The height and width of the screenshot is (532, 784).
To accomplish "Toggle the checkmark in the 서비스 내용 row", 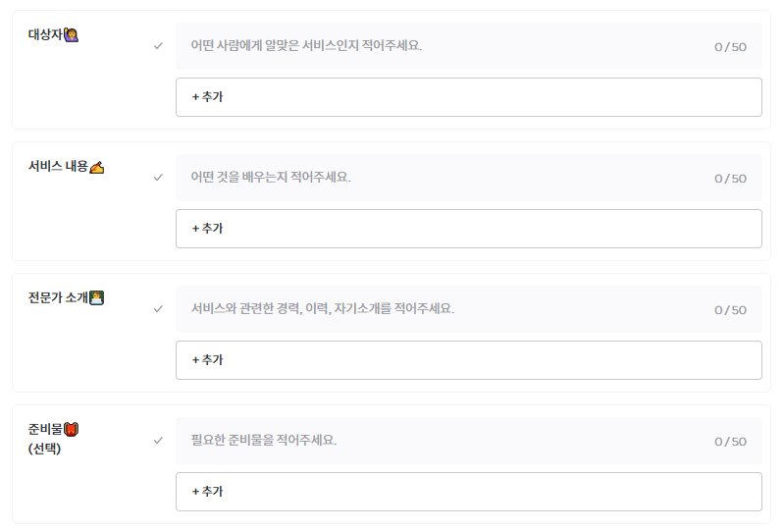I will 158,178.
